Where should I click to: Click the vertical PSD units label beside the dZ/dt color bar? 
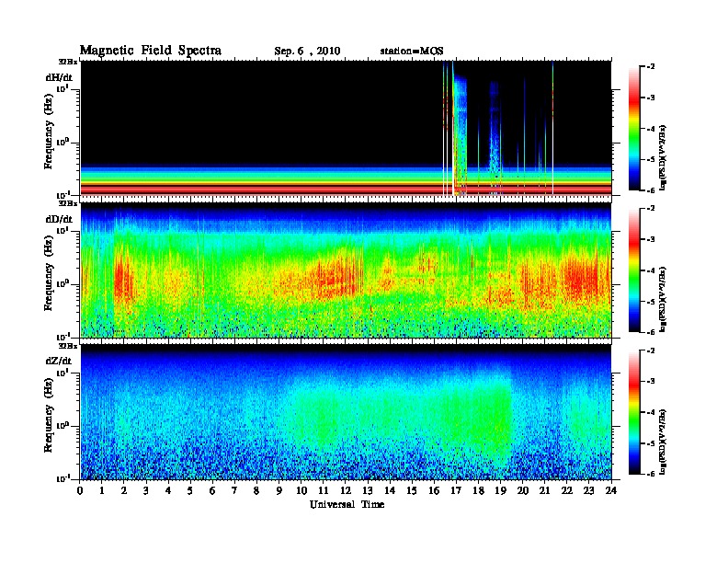(x=663, y=441)
